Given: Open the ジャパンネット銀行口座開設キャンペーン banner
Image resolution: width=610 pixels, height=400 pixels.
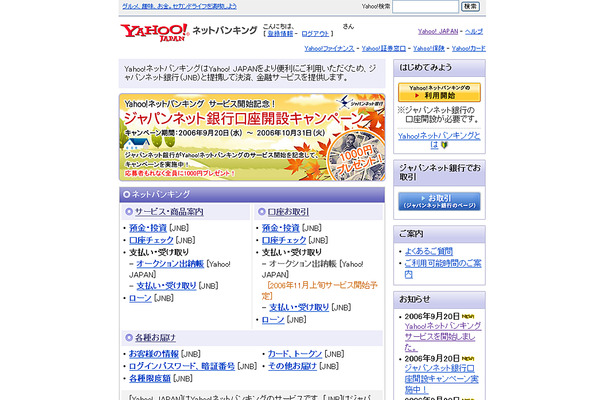Looking at the screenshot, I should point(252,137).
